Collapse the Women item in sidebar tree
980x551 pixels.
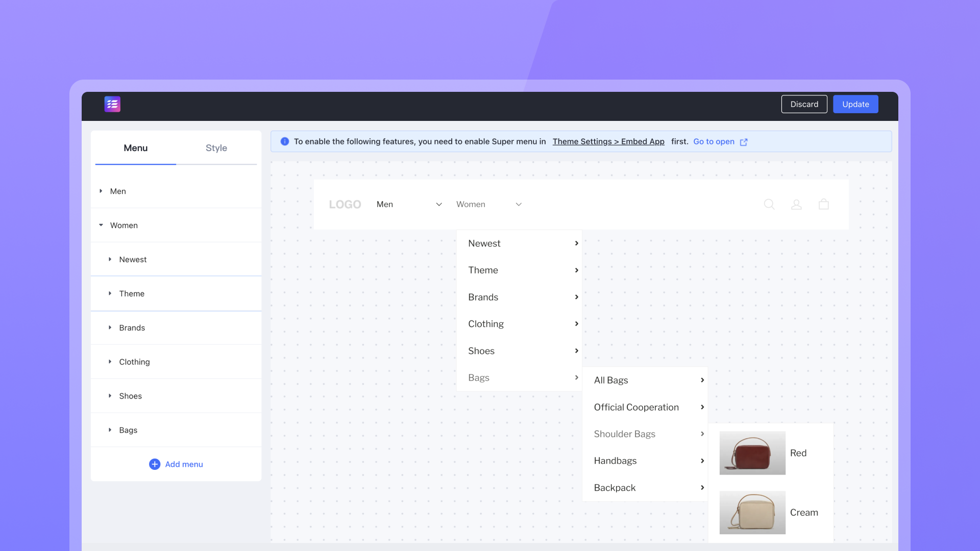click(101, 226)
